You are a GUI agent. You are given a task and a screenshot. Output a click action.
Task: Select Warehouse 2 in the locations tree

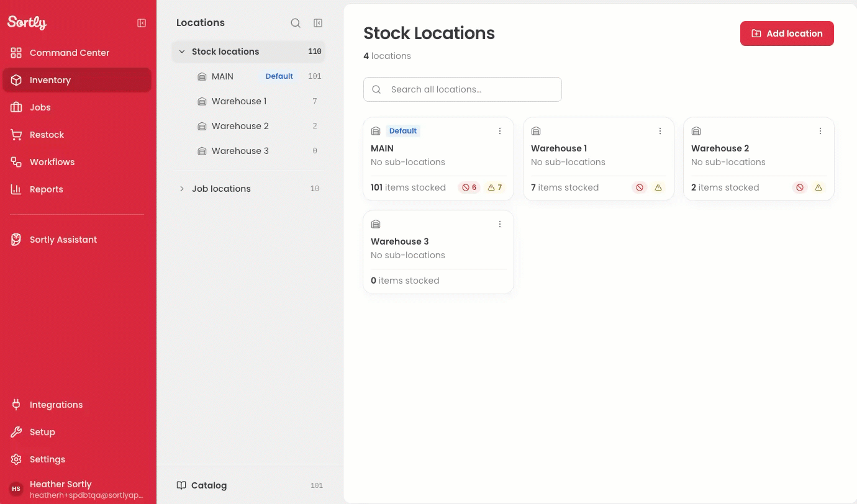(x=248, y=126)
